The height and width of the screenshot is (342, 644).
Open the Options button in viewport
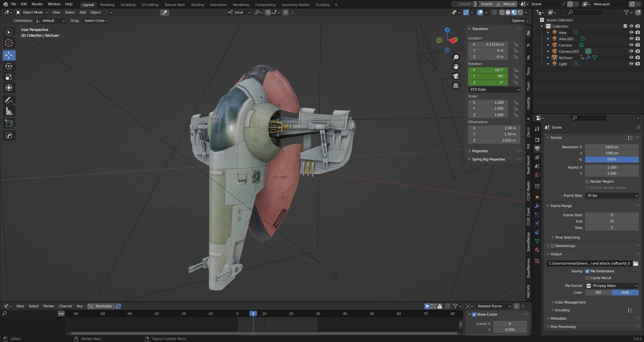519,21
